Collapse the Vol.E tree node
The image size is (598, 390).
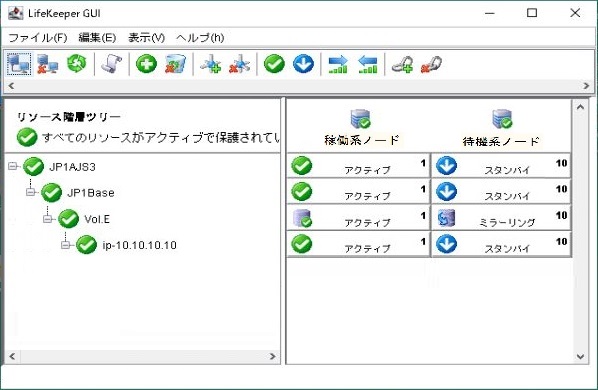pos(48,219)
